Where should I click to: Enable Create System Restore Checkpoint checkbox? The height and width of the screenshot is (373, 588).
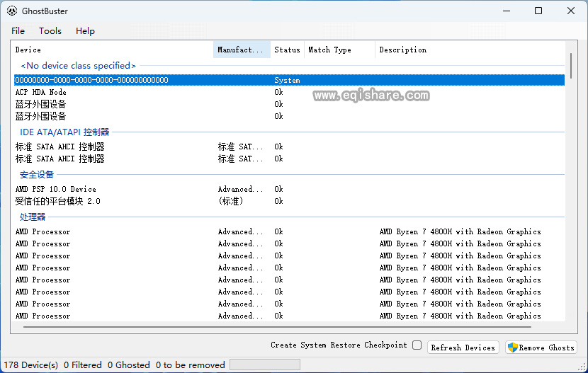click(x=417, y=345)
